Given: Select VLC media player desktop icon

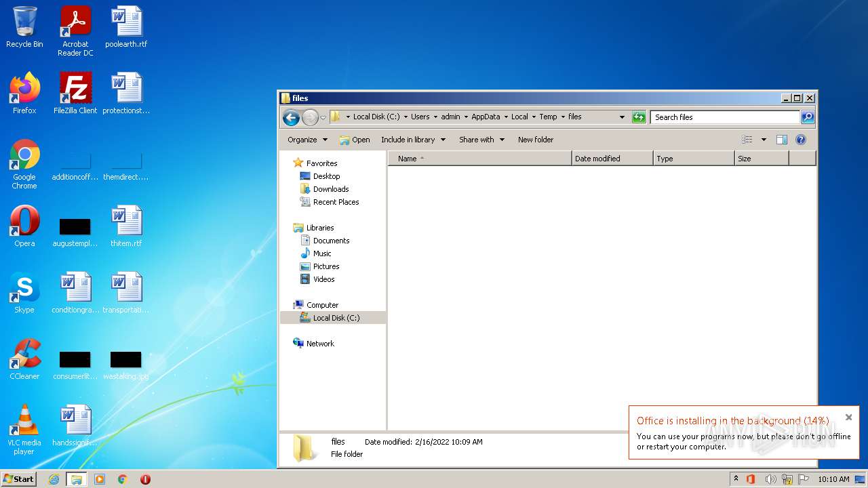Looking at the screenshot, I should [x=24, y=430].
